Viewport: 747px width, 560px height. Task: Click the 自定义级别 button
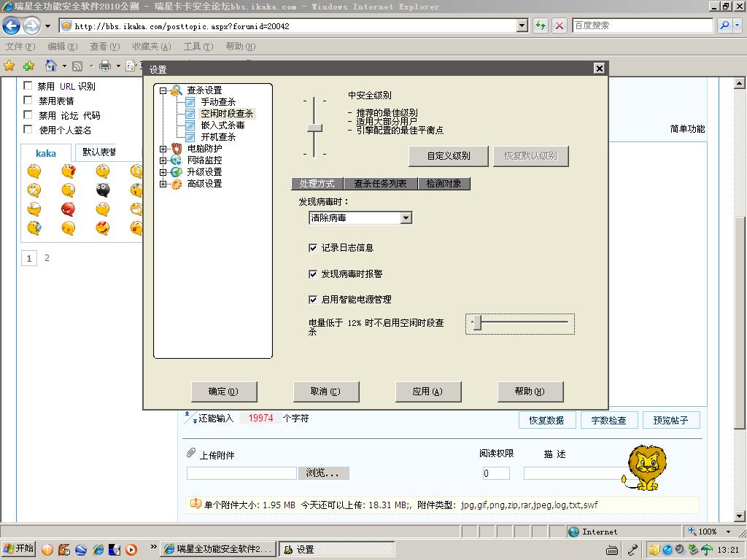pos(449,156)
